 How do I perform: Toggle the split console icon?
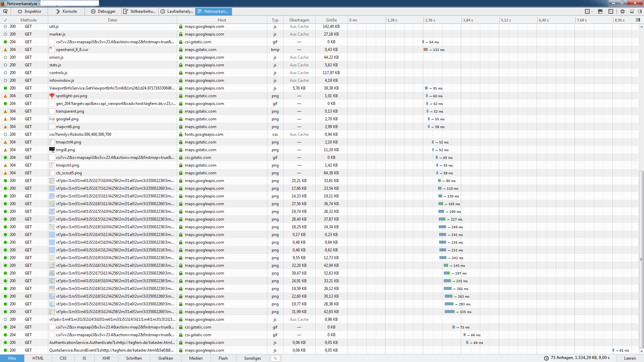600,11
